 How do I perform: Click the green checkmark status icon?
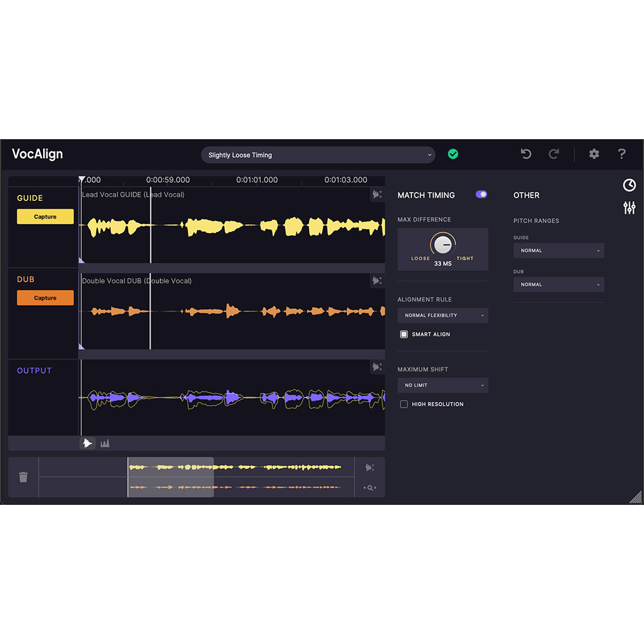pyautogui.click(x=453, y=154)
